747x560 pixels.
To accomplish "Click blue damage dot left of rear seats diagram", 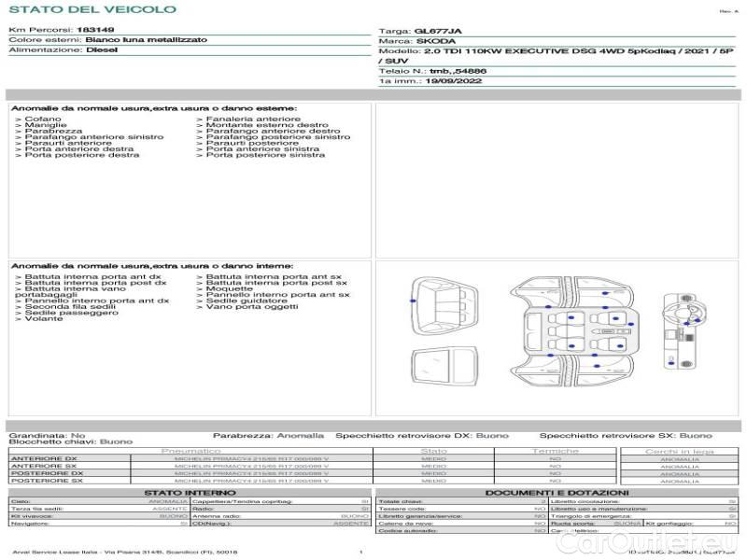I will [414, 301].
